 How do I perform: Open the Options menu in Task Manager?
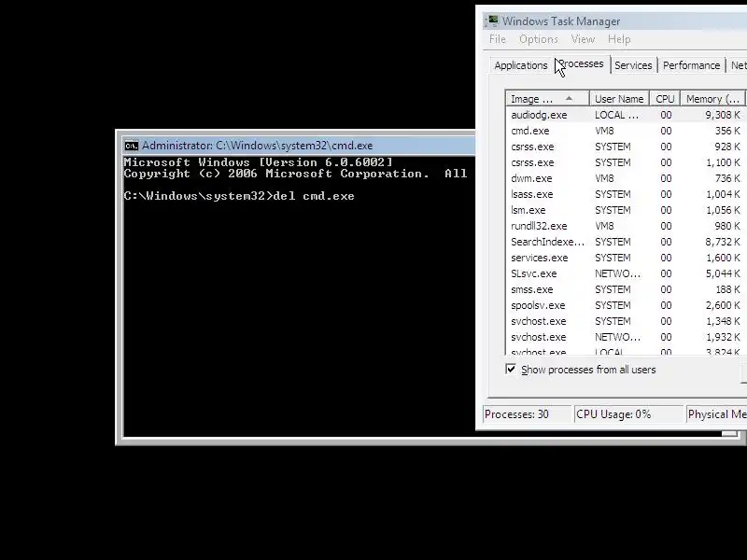pyautogui.click(x=539, y=39)
